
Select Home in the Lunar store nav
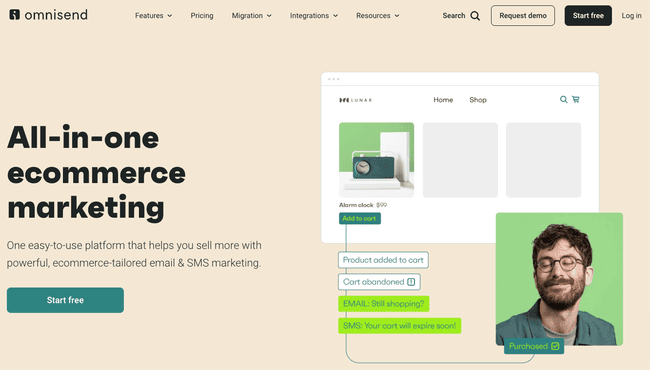[443, 100]
